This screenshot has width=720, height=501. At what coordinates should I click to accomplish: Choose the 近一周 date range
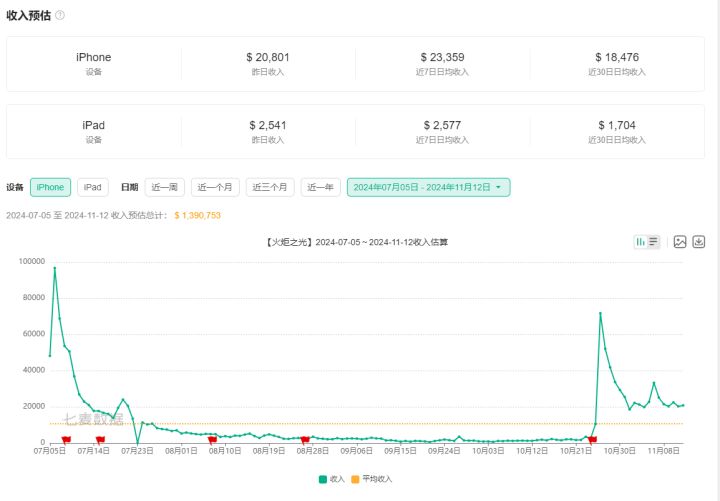[165, 187]
